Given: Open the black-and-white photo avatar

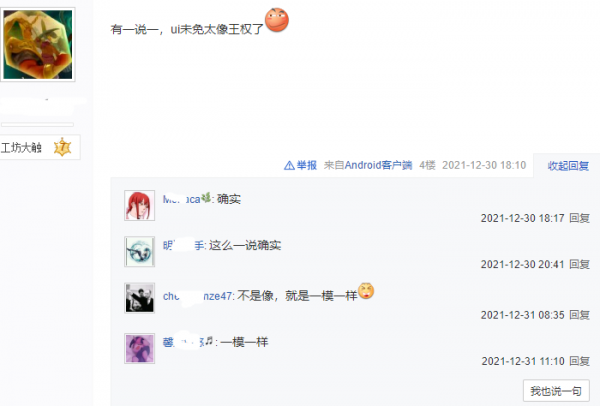Looking at the screenshot, I should (x=139, y=298).
